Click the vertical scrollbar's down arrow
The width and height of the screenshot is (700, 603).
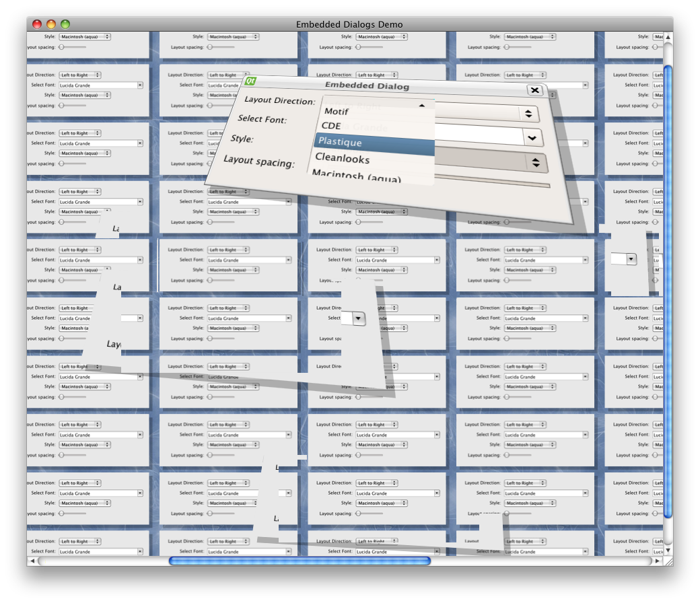(668, 551)
